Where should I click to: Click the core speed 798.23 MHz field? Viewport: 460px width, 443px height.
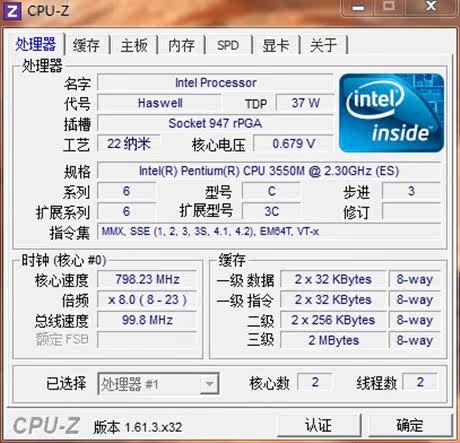click(x=147, y=279)
